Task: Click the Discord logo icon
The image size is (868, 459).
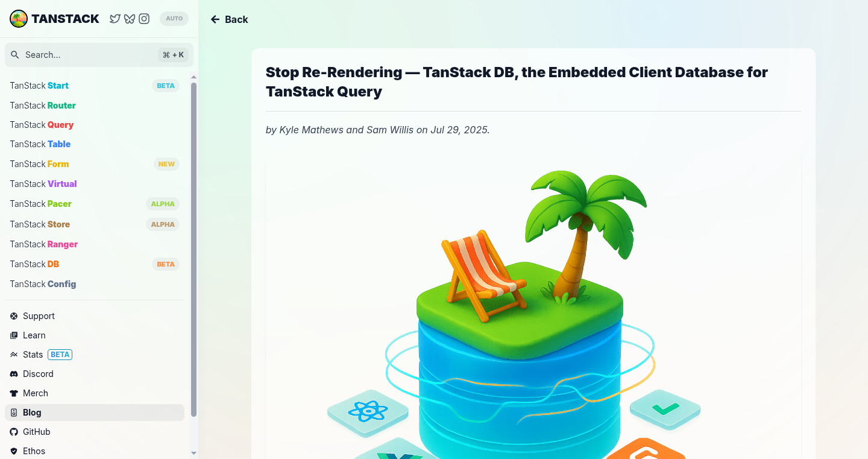Action: [14, 374]
